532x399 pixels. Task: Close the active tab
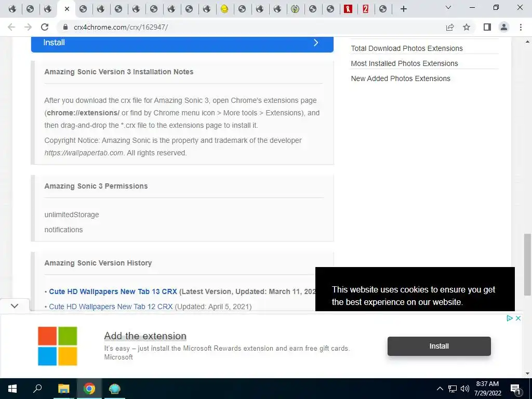tap(67, 9)
